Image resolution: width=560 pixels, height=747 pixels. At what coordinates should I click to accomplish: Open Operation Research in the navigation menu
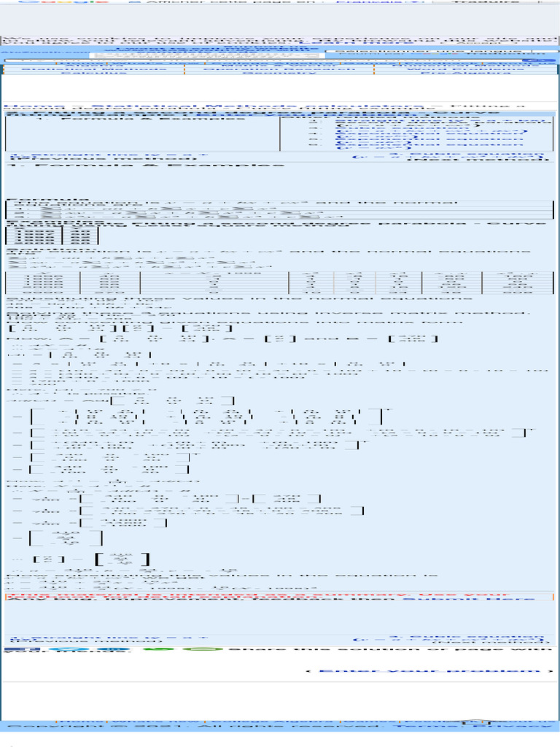[279, 69]
